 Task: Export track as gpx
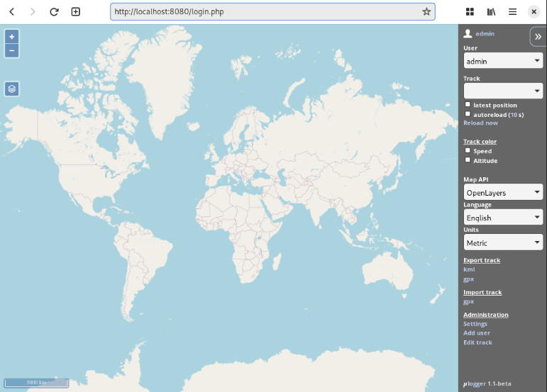[468, 279]
